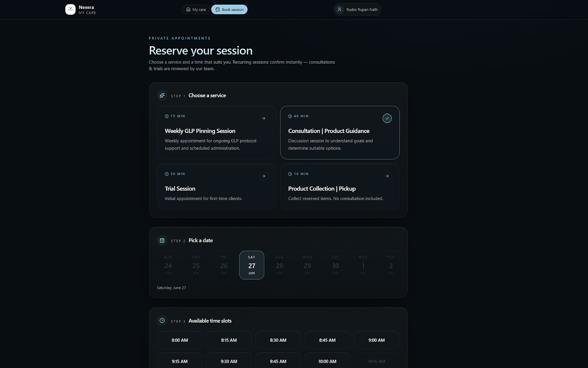Choose the Trial Session service card
Screen dimensions: 588x368
tap(217, 187)
